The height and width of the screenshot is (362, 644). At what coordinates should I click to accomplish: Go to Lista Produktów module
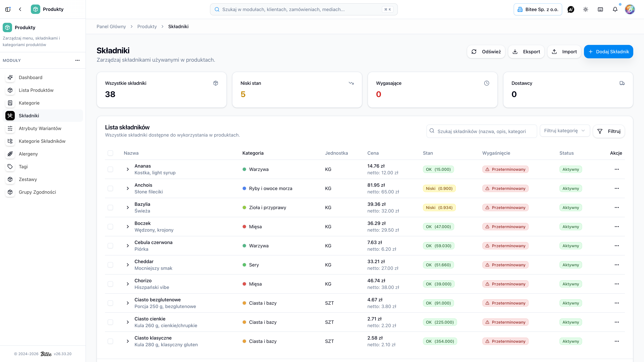point(43,90)
